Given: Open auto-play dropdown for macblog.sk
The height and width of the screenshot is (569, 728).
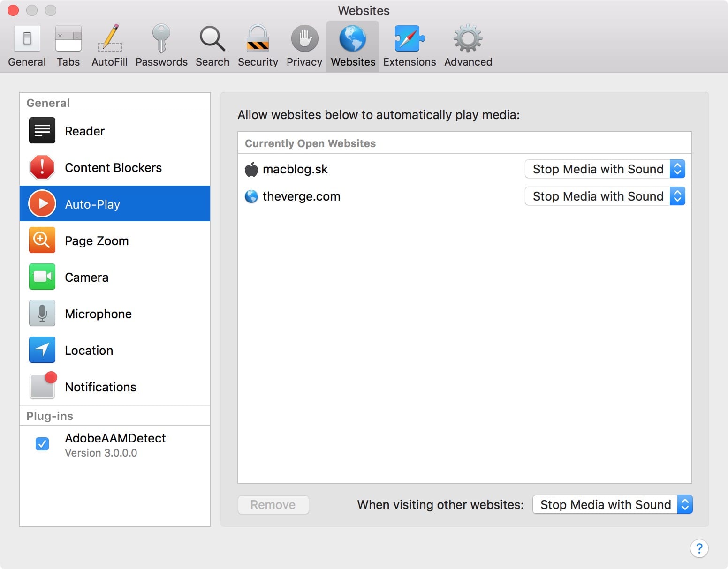Looking at the screenshot, I should tap(605, 169).
